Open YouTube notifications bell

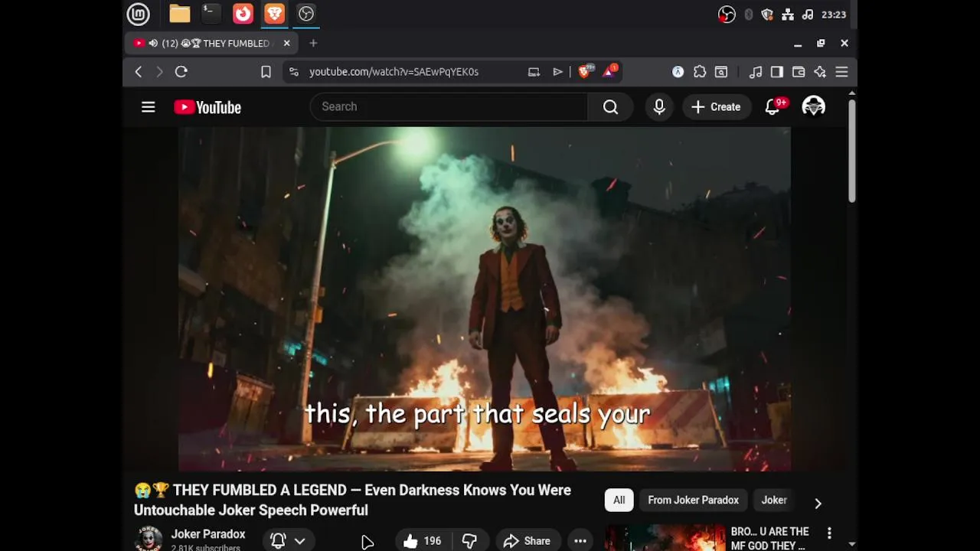(x=773, y=107)
